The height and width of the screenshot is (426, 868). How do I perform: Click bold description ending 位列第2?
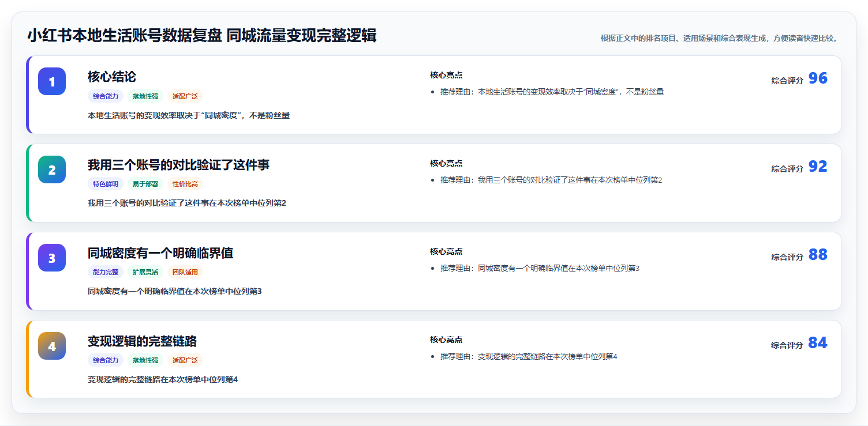[187, 203]
